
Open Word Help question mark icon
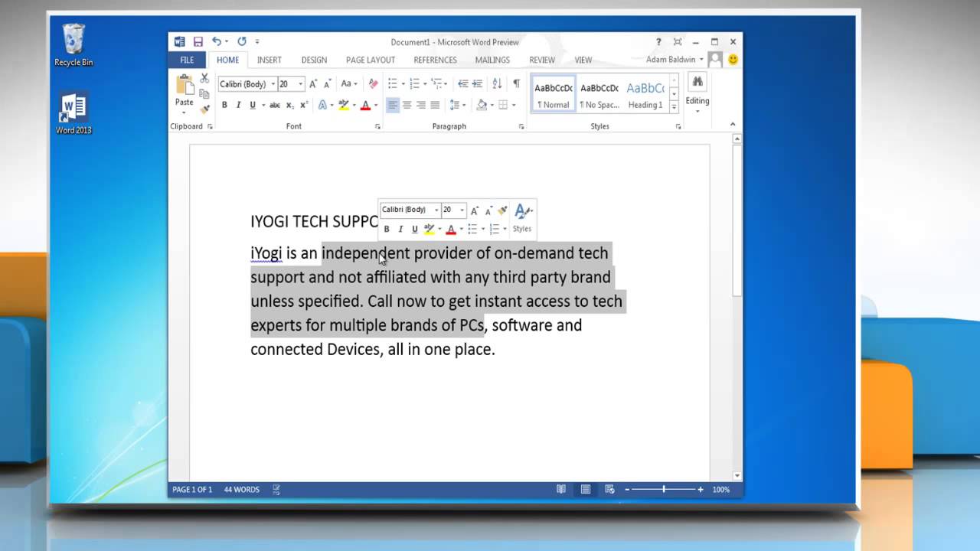[658, 42]
